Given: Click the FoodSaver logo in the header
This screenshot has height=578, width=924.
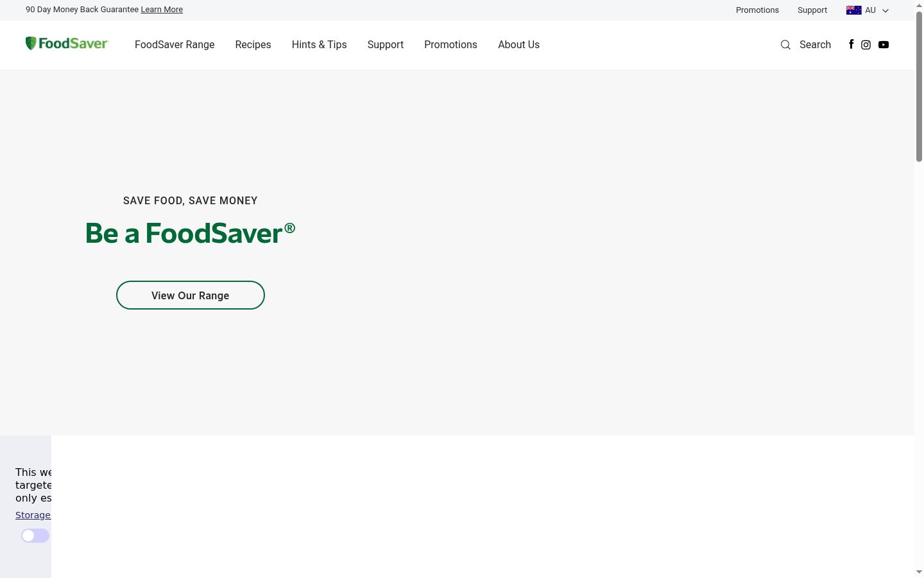Looking at the screenshot, I should point(67,44).
